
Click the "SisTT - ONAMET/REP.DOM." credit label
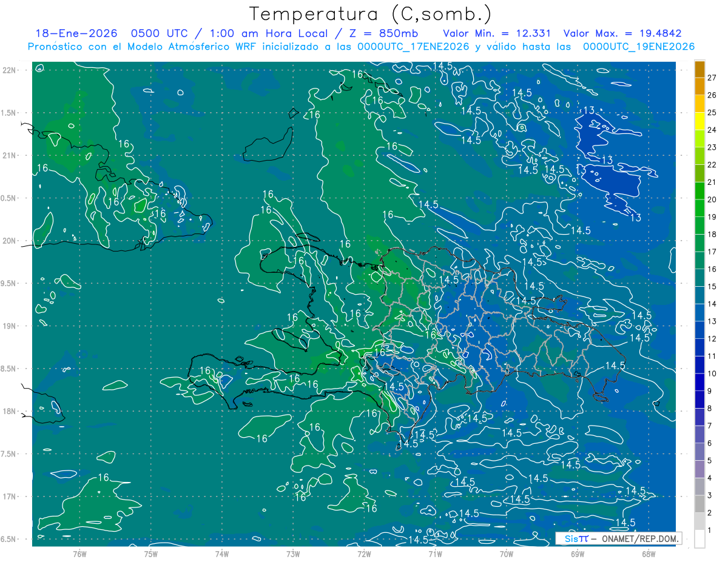coord(619,538)
